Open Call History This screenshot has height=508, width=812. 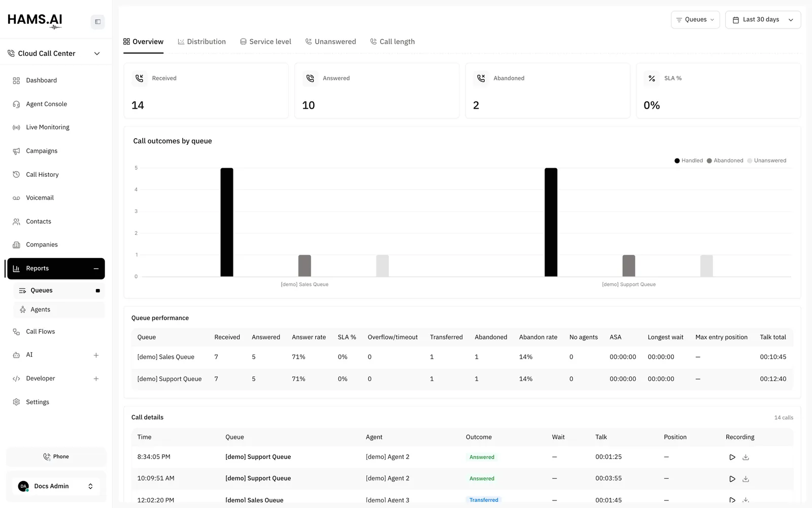[56, 174]
